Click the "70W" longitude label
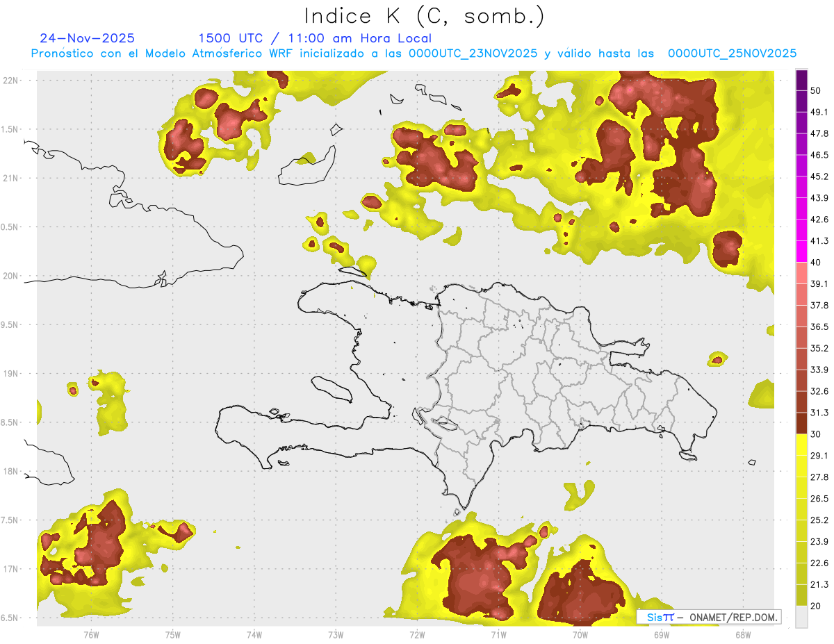The image size is (834, 644). (x=580, y=635)
